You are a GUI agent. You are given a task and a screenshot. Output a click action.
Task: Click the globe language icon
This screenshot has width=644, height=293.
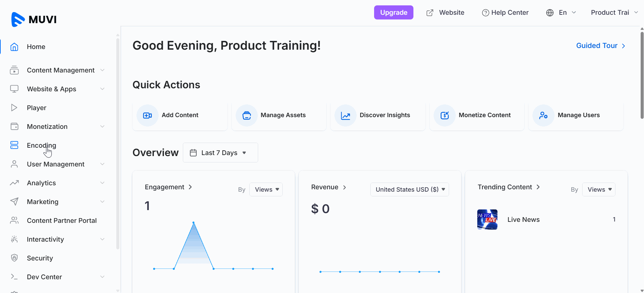point(550,13)
